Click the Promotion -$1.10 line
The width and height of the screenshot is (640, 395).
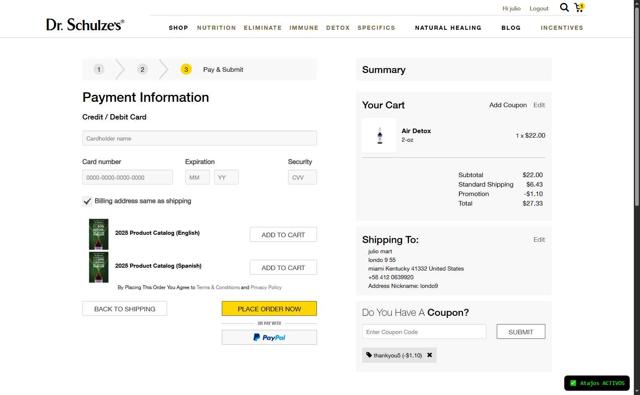click(x=500, y=194)
